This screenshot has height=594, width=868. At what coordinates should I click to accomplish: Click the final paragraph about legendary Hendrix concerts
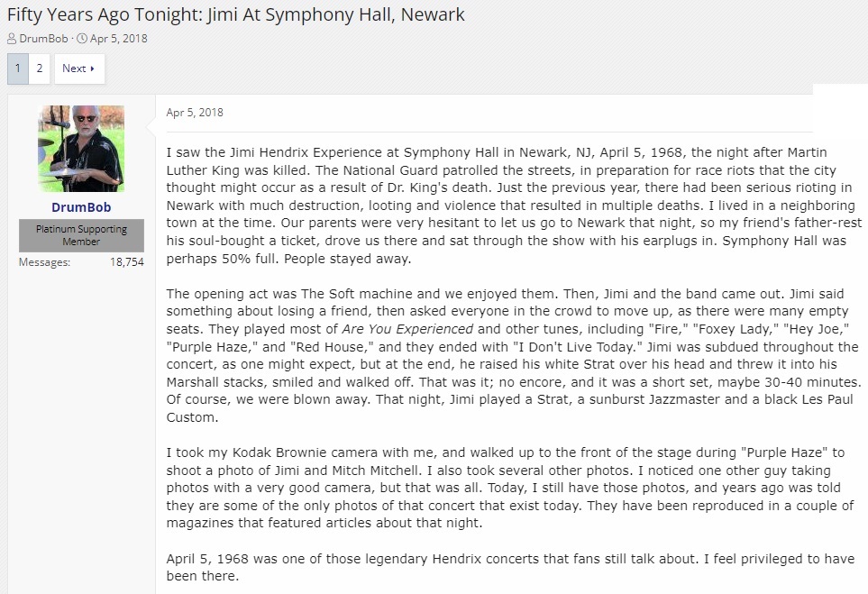coord(510,568)
